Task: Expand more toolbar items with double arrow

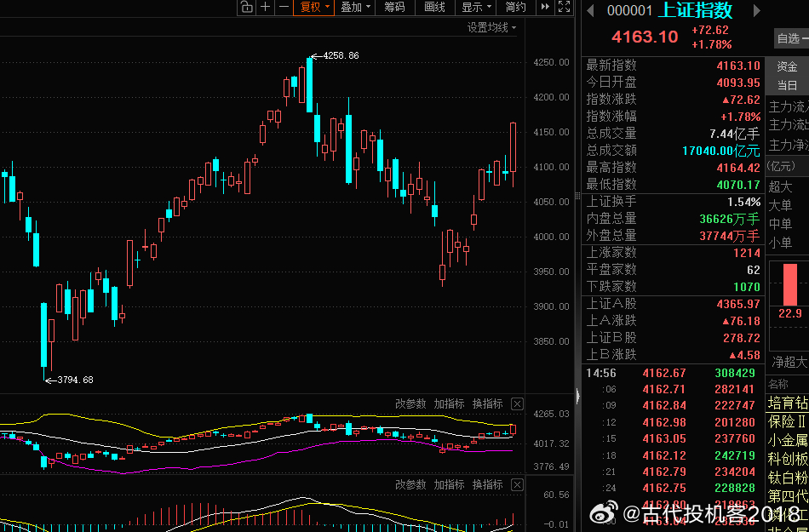Action: (545, 7)
